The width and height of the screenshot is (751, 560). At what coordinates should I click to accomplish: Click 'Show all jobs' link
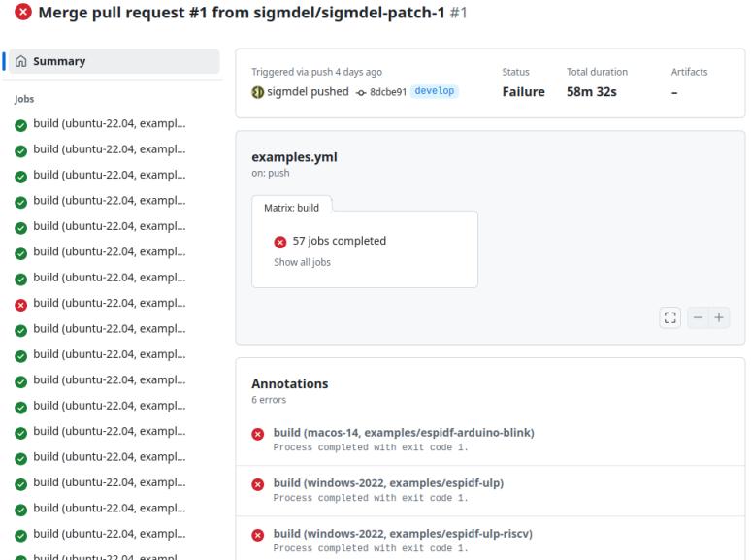302,262
